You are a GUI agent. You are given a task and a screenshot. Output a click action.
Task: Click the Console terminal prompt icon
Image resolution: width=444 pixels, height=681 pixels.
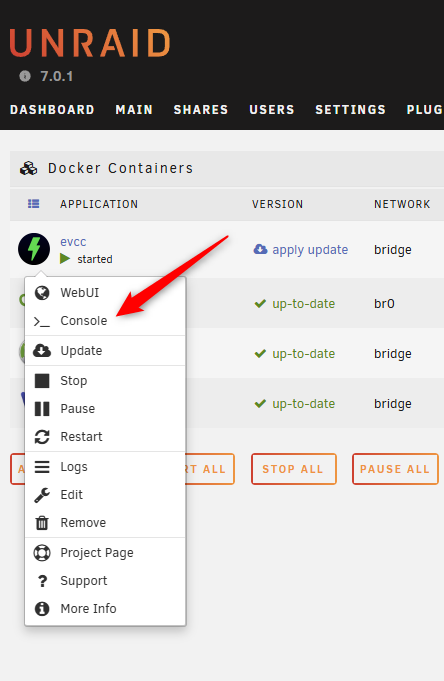pyautogui.click(x=42, y=321)
